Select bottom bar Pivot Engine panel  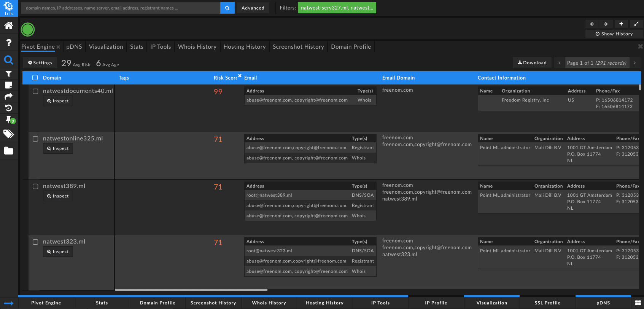pos(46,303)
